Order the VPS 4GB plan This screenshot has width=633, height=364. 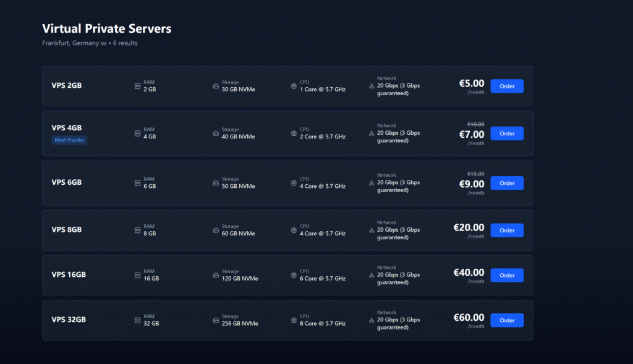click(506, 133)
